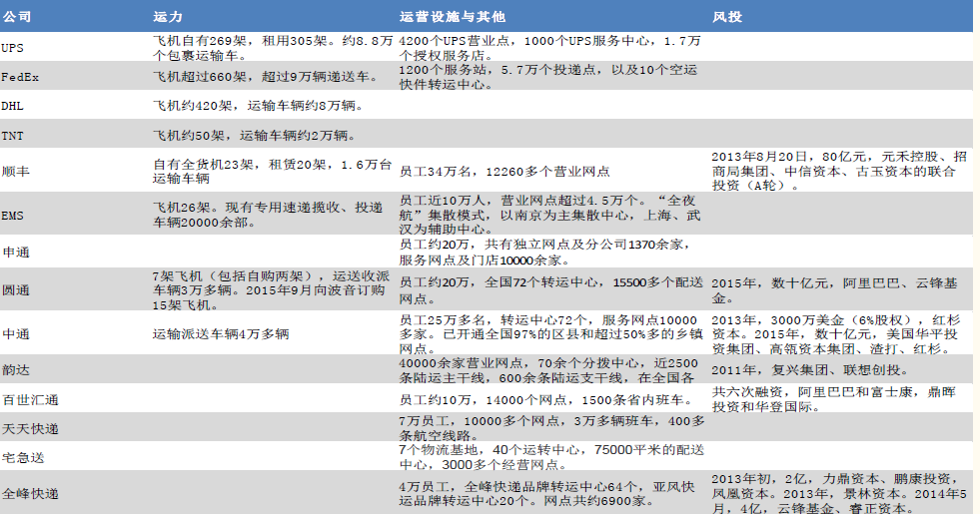Viewport: 980px width, 514px height.
Task: Select DHL fleet cell '飞机约420架'
Action: (258, 106)
